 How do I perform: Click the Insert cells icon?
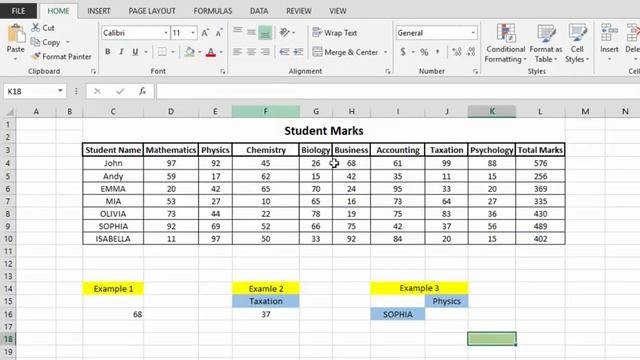(609, 33)
